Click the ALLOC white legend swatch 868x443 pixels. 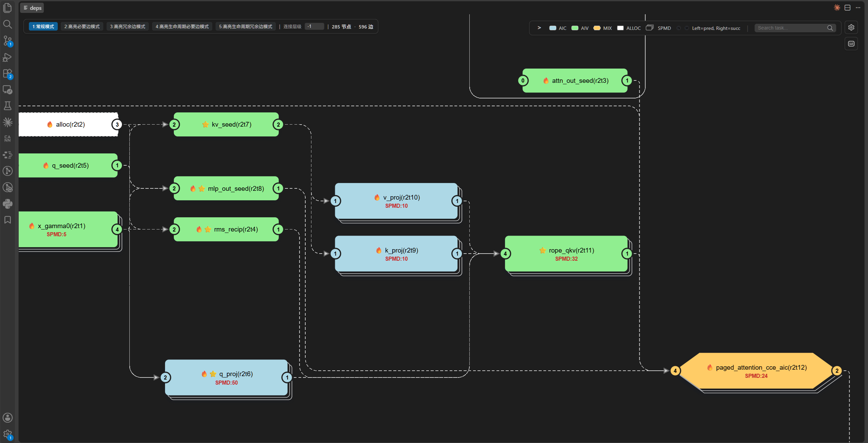point(620,28)
